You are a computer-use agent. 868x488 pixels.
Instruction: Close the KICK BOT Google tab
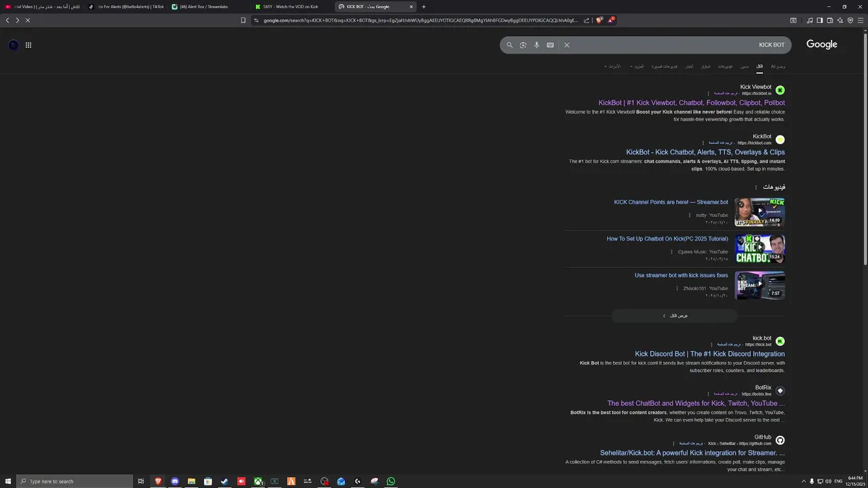click(411, 7)
